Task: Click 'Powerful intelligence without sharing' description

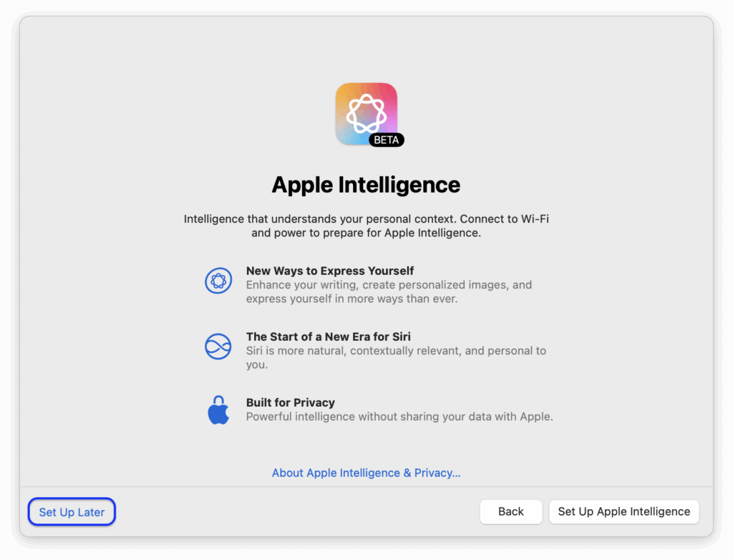Action: tap(399, 417)
